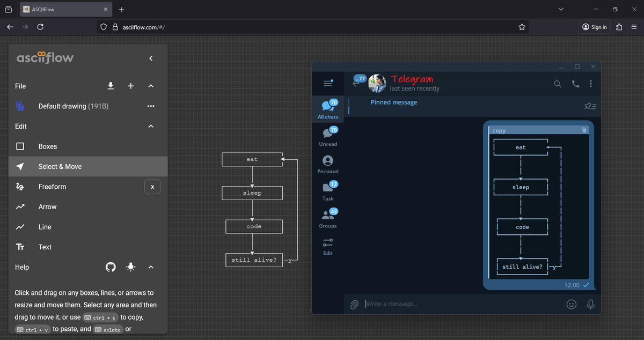Screen dimensions: 644x340
Task: Click the eat box on canvas
Action: 252,159
